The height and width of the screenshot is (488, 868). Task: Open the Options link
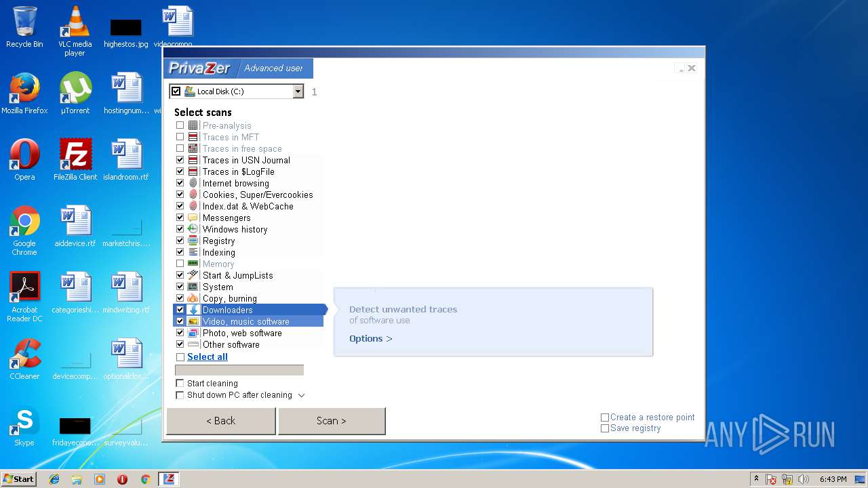coord(370,339)
